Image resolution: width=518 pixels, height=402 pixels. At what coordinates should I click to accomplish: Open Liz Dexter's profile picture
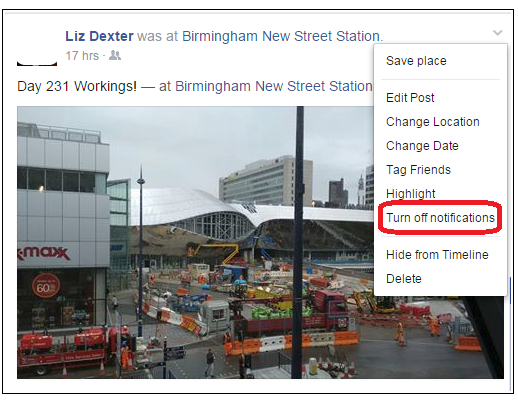(x=37, y=47)
